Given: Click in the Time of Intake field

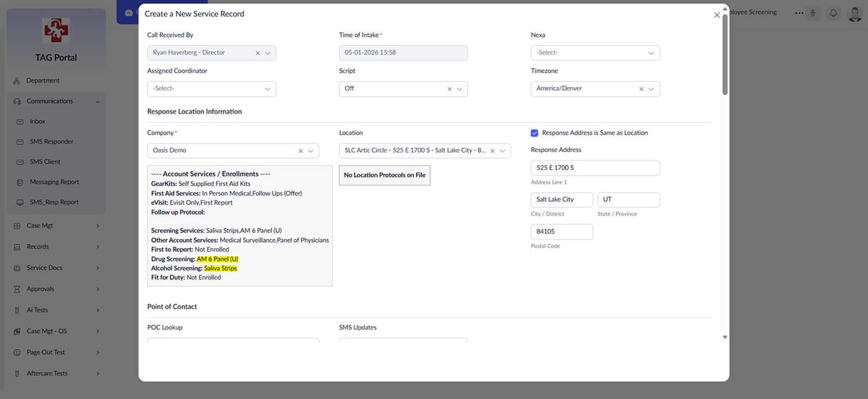Looking at the screenshot, I should pos(403,53).
